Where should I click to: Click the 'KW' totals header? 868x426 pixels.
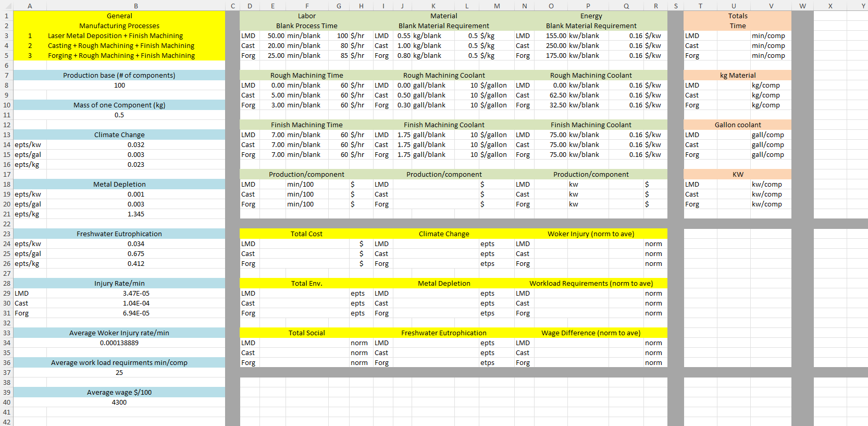pos(738,174)
